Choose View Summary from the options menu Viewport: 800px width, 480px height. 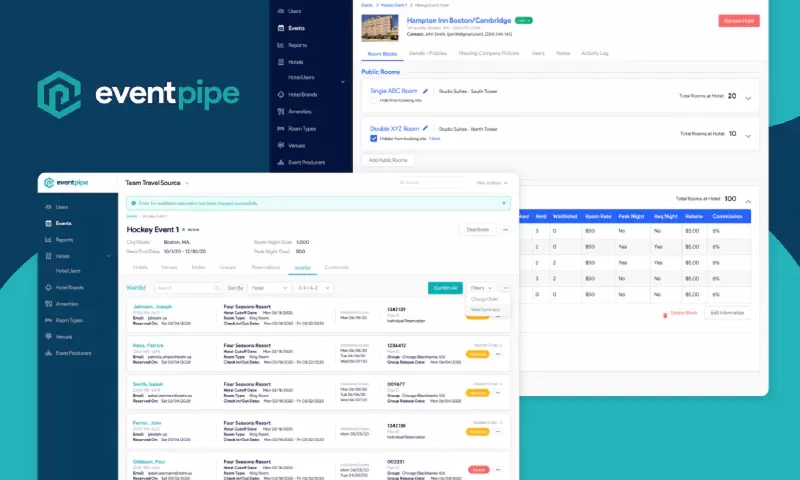tap(485, 310)
